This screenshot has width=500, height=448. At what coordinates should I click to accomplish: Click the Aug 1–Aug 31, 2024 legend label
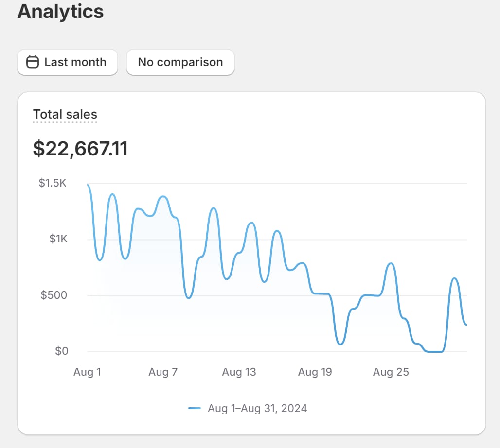coord(257,408)
